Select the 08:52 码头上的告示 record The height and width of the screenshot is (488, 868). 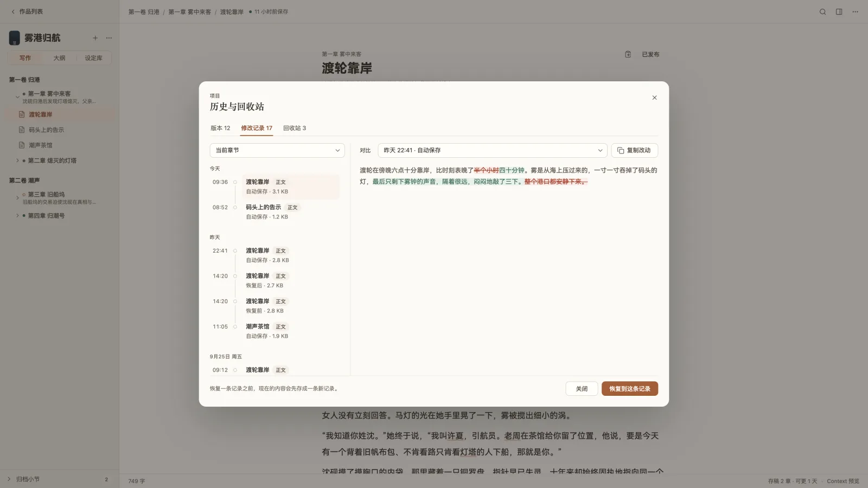pyautogui.click(x=290, y=212)
